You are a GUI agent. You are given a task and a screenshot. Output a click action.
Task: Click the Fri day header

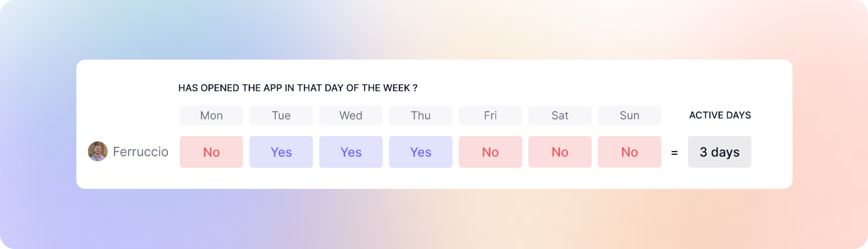coord(490,115)
